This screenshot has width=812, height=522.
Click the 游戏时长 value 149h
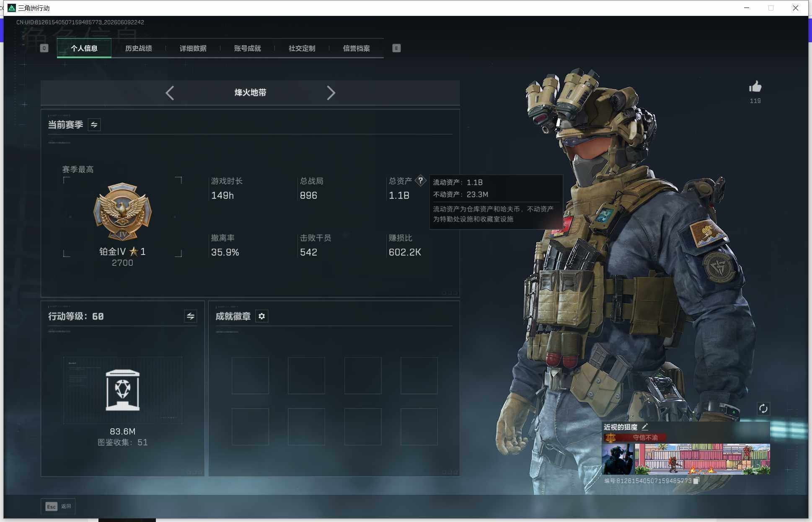[x=222, y=195]
